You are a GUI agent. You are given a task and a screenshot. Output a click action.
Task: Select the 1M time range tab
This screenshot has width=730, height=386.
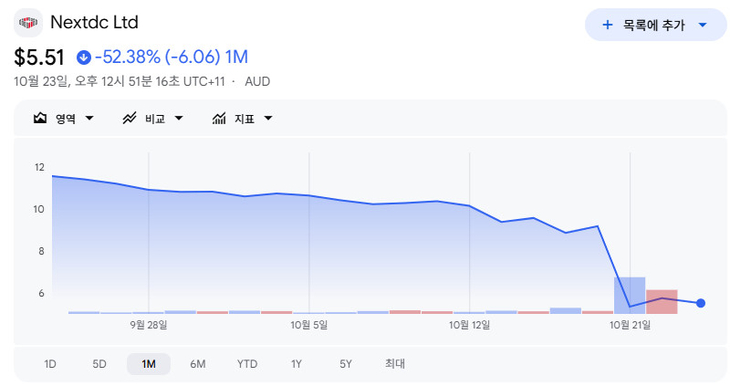tap(149, 364)
